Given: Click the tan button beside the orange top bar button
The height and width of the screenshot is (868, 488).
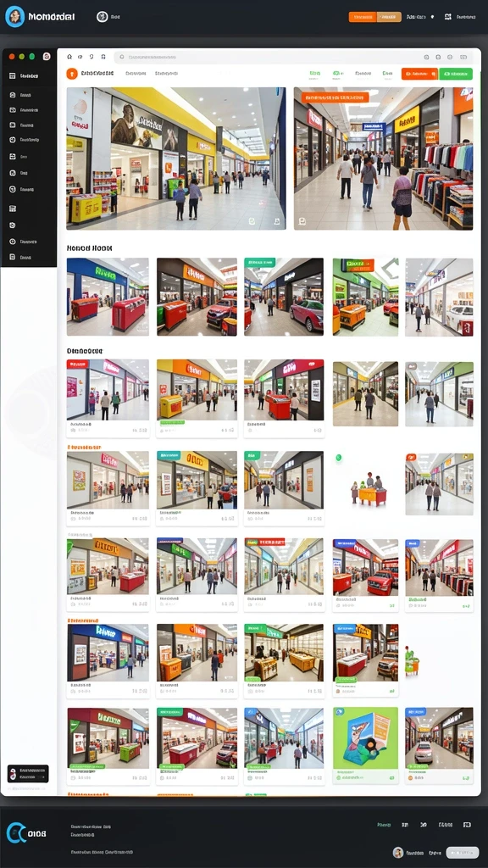Looking at the screenshot, I should (x=389, y=17).
